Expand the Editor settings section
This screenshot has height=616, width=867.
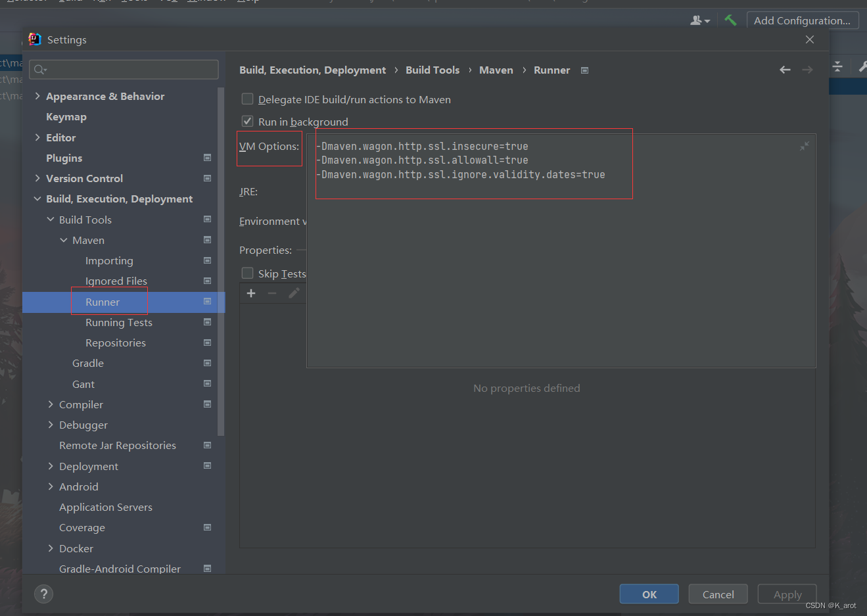coord(37,137)
